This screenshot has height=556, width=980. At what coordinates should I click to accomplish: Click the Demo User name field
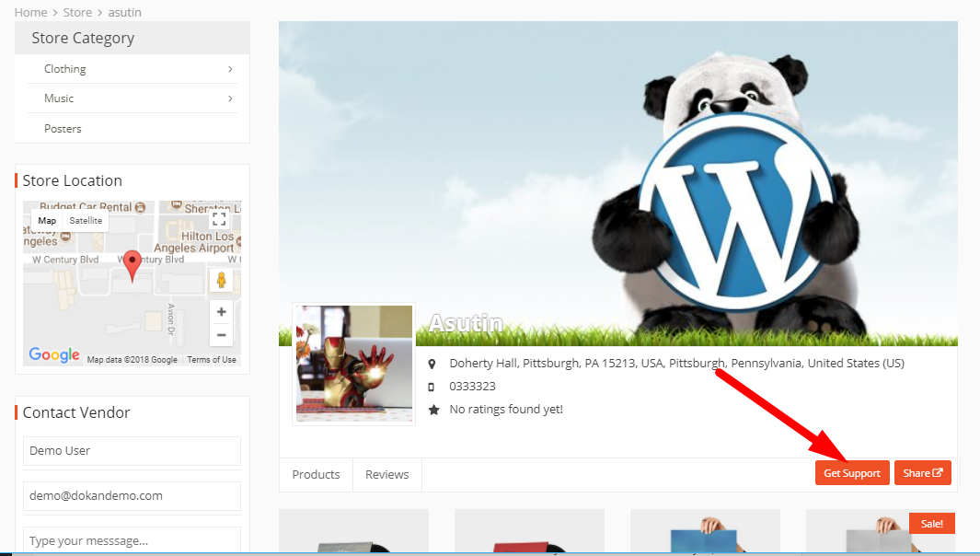pyautogui.click(x=132, y=451)
